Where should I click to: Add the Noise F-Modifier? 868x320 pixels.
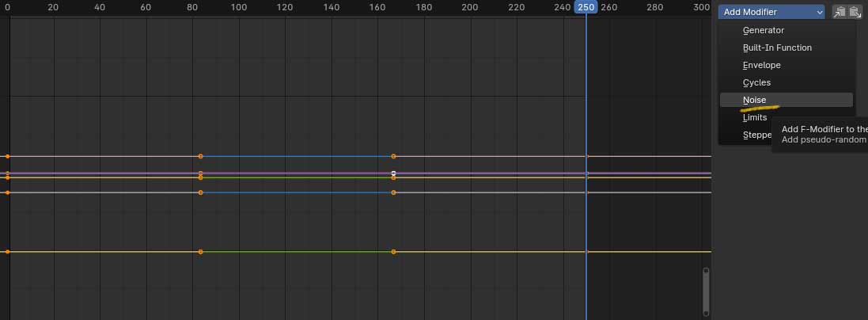pyautogui.click(x=754, y=100)
